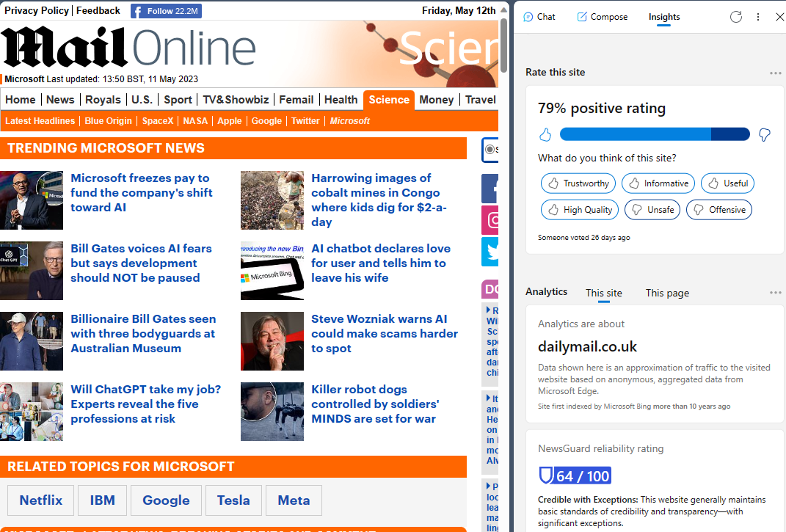
Task: Open Blue Origin sub-navigation link
Action: (x=109, y=121)
